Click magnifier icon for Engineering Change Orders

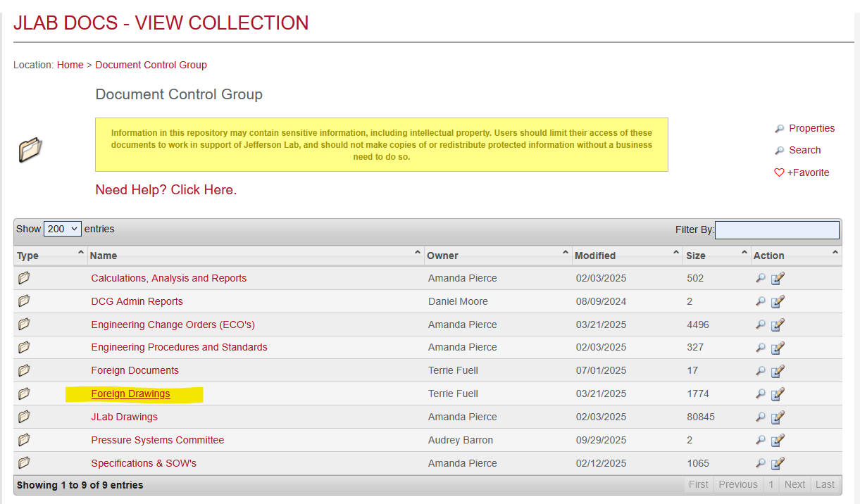click(760, 325)
